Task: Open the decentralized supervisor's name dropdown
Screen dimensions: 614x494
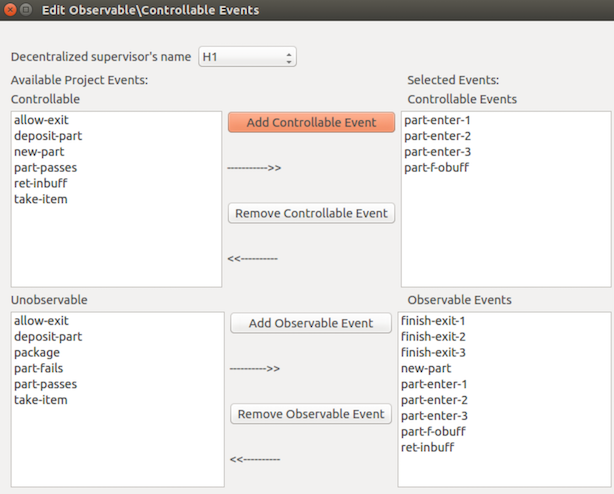Action: pyautogui.click(x=247, y=57)
